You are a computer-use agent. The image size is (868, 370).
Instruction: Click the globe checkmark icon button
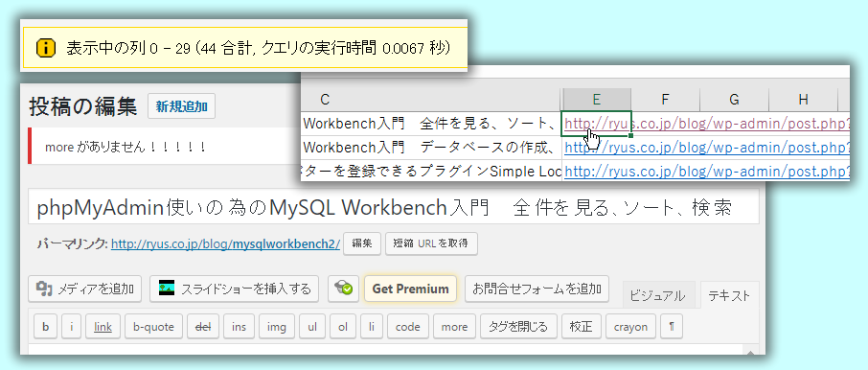pyautogui.click(x=343, y=289)
